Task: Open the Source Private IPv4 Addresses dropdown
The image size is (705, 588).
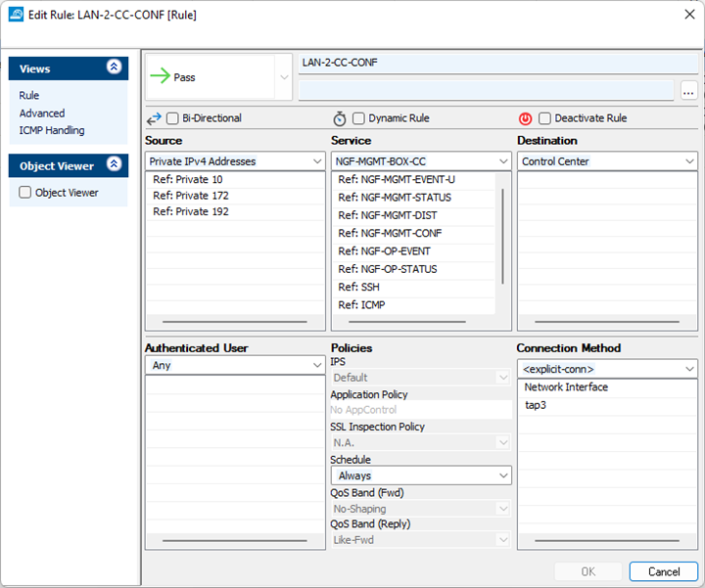Action: (x=235, y=160)
